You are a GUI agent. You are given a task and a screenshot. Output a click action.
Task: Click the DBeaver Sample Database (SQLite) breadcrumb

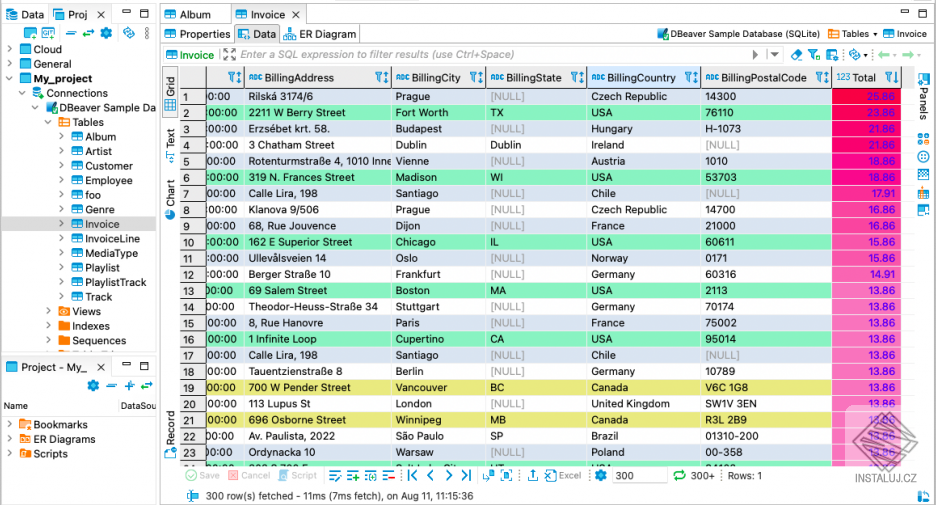coord(739,34)
